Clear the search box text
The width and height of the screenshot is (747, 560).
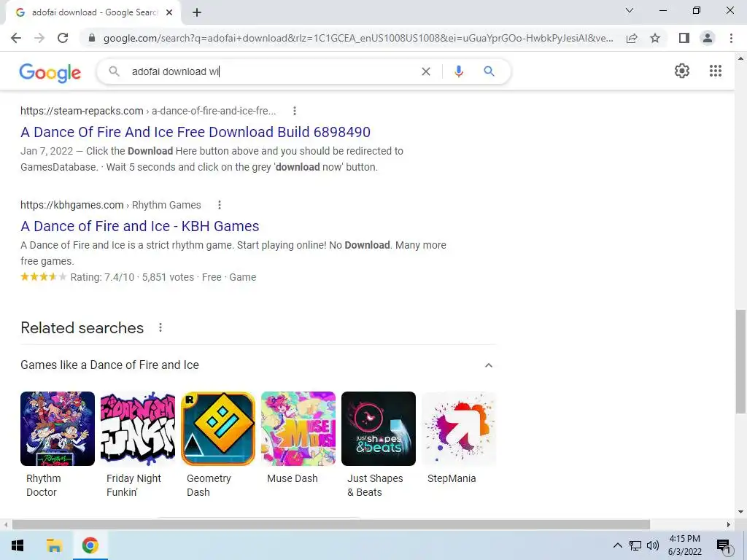click(426, 71)
